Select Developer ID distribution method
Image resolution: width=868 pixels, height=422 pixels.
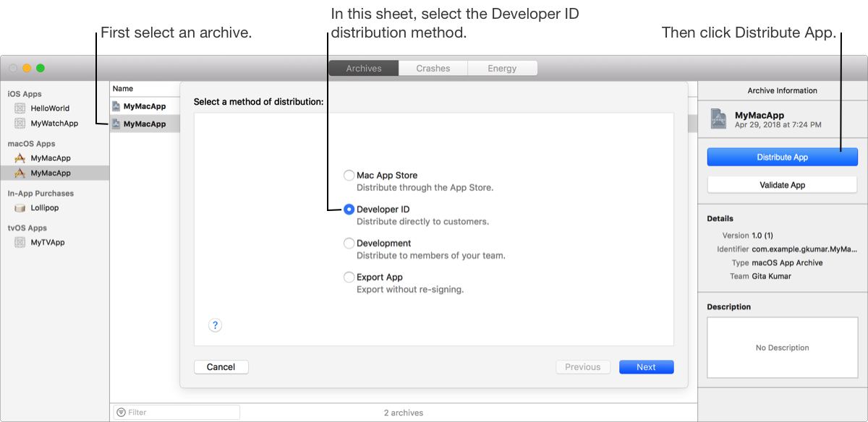point(349,210)
